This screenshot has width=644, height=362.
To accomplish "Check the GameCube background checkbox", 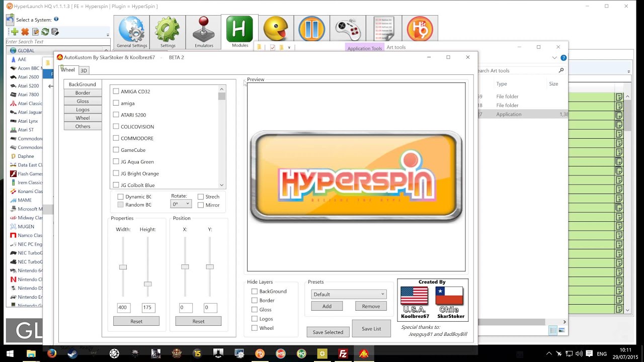I will (x=116, y=150).
